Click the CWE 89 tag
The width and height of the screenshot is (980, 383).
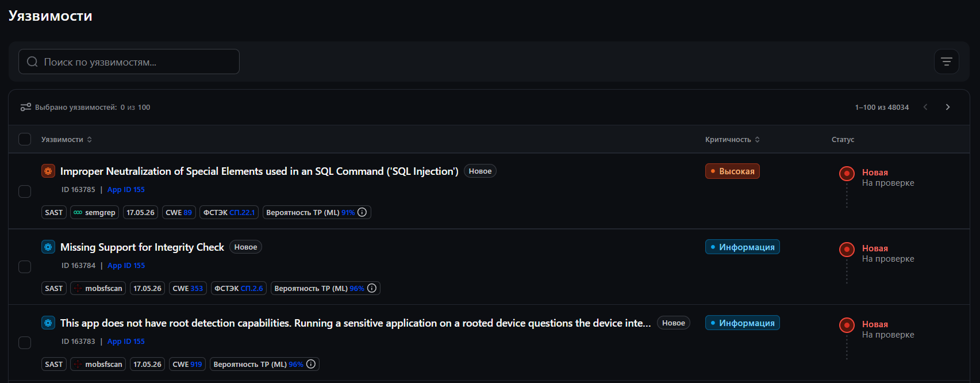[x=179, y=212]
